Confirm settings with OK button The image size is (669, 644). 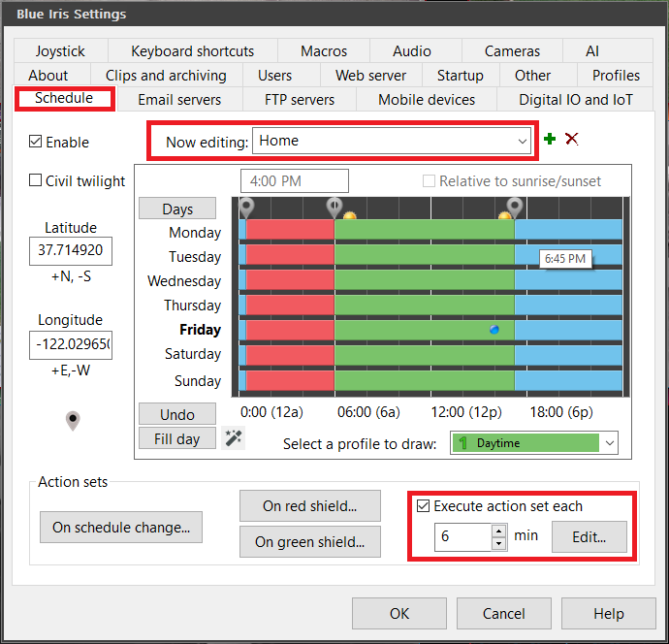[x=399, y=614]
